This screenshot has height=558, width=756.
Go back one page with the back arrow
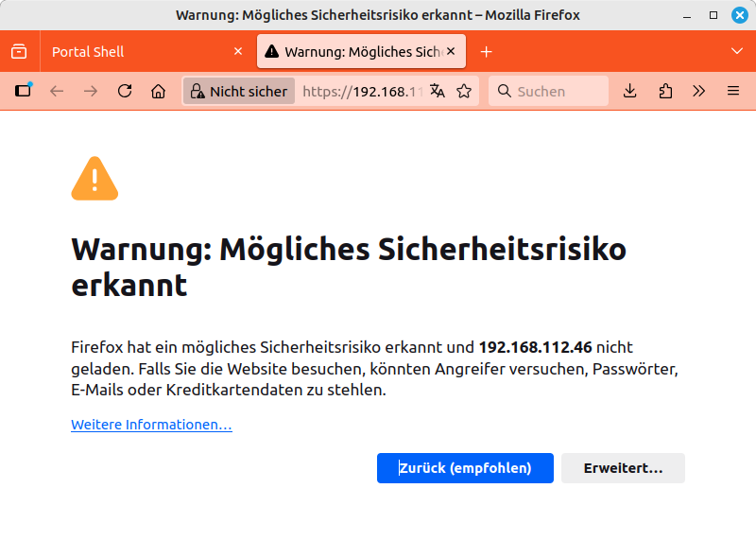57,92
